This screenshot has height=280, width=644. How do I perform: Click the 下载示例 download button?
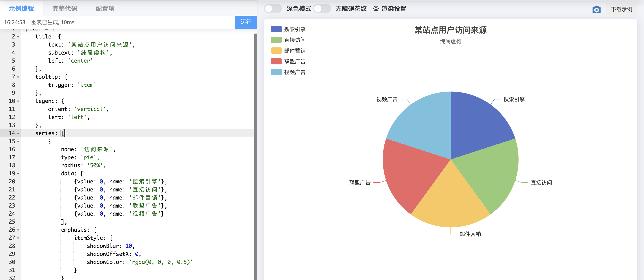(x=621, y=9)
